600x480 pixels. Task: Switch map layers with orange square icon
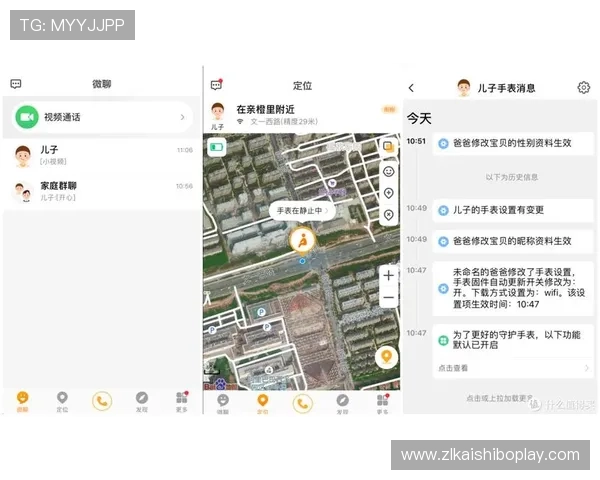pyautogui.click(x=389, y=147)
